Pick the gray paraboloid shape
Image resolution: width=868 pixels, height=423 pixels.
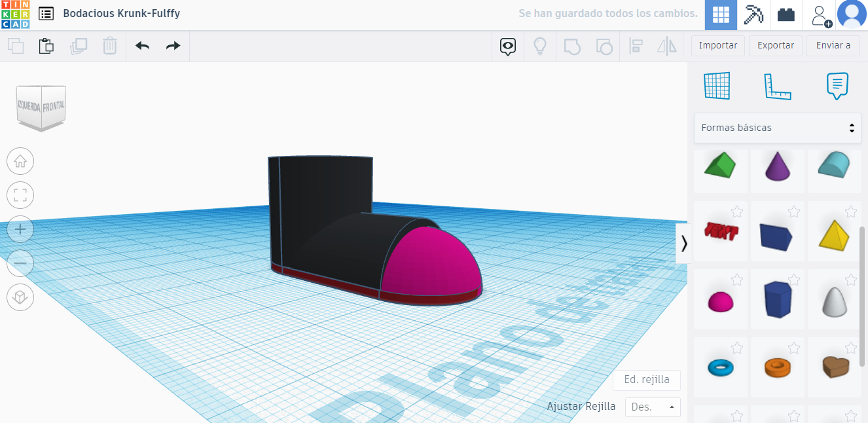(834, 302)
